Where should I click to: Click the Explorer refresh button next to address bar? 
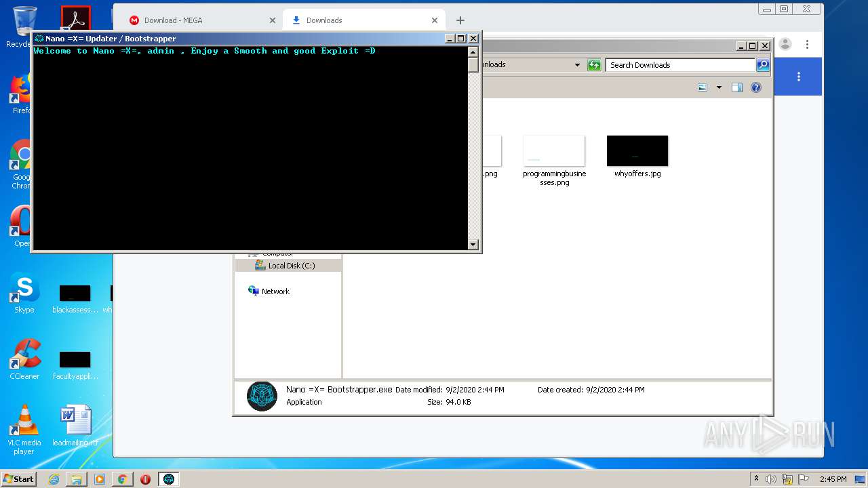point(594,65)
